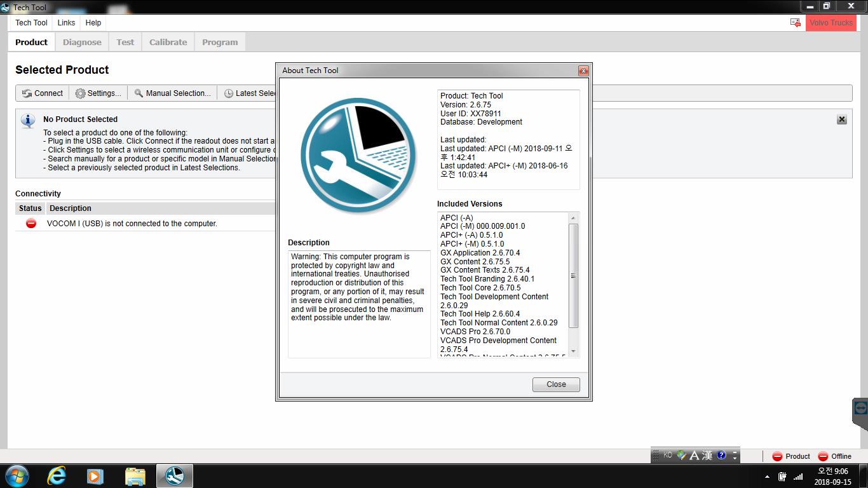Viewport: 868px width, 488px height.
Task: Click the IME pad globe-pencil icon
Action: 682,455
